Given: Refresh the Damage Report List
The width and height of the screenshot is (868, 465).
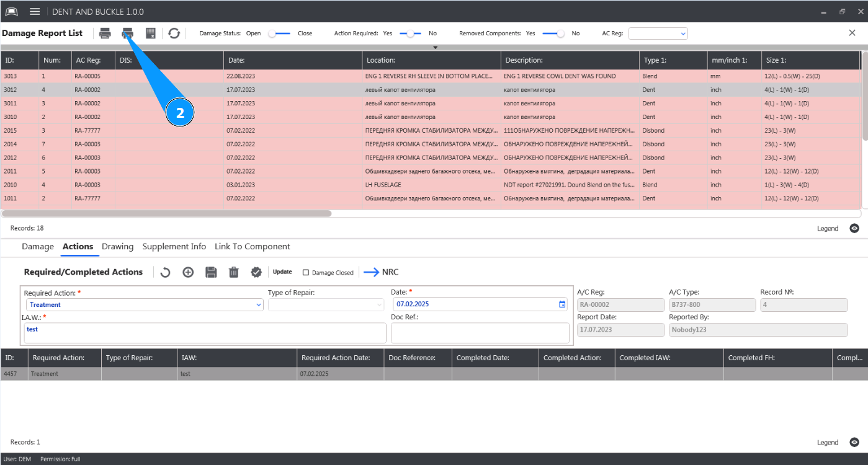Looking at the screenshot, I should (174, 33).
